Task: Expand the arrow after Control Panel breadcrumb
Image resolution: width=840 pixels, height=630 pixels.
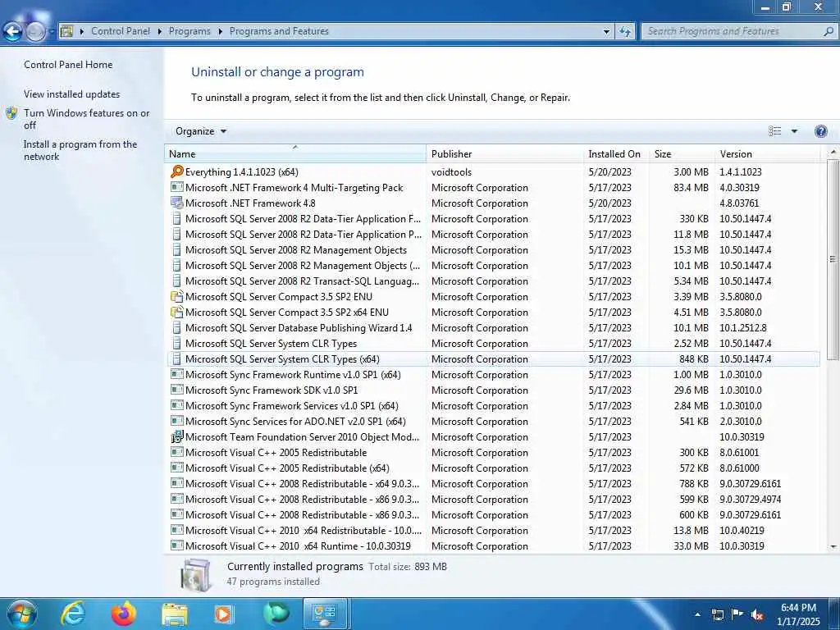Action: click(160, 32)
